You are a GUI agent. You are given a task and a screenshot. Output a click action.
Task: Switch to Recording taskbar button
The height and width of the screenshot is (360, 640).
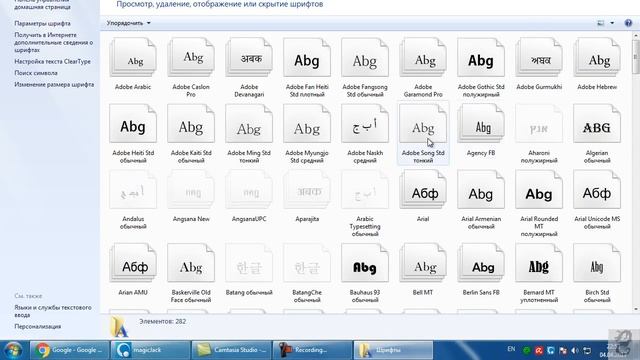(312, 350)
